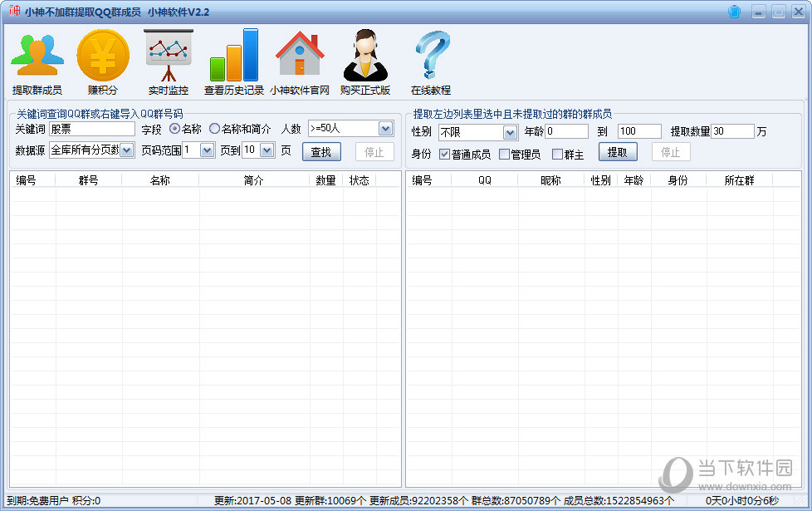Click the 停止 button beside 提取

point(671,152)
